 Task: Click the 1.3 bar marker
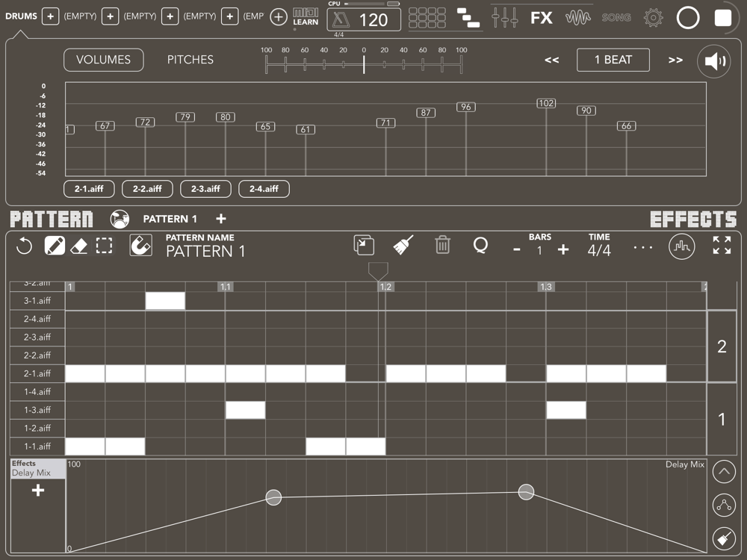(x=546, y=287)
